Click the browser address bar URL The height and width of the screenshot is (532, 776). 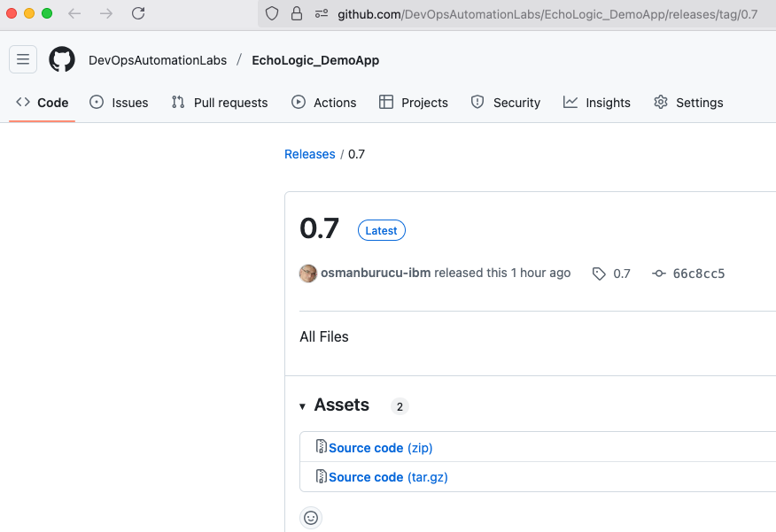(x=547, y=14)
